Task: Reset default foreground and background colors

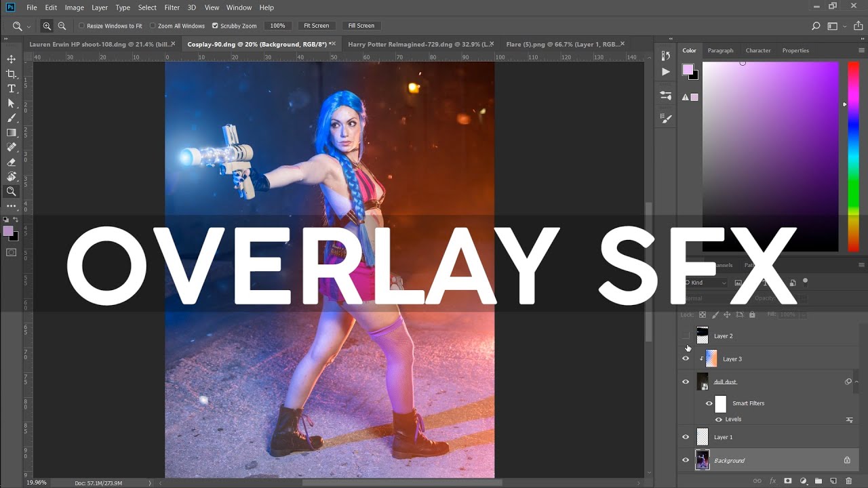Action: 6,220
